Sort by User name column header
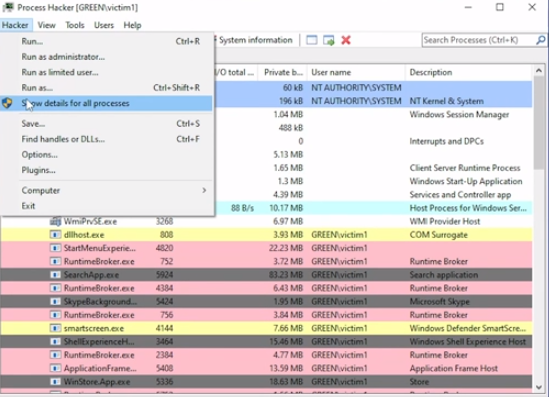 point(356,72)
